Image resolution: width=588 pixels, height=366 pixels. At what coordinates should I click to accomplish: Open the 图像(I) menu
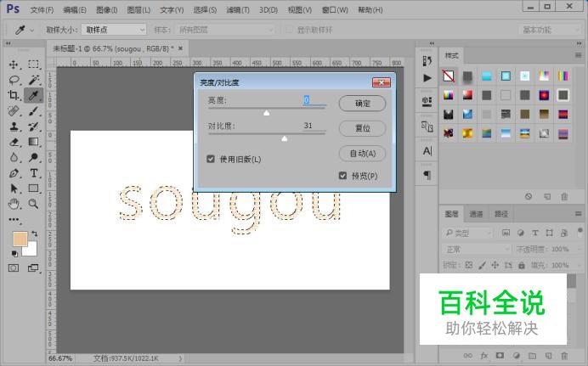[107, 10]
